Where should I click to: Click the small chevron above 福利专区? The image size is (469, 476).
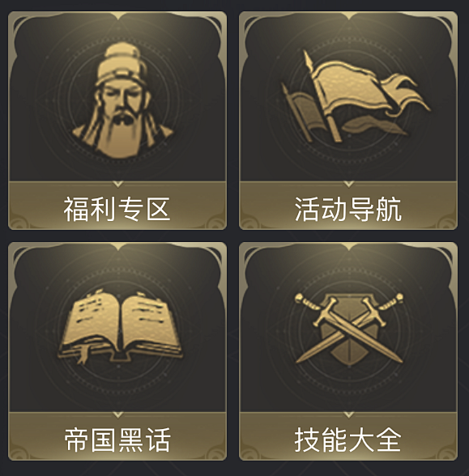pos(118,184)
